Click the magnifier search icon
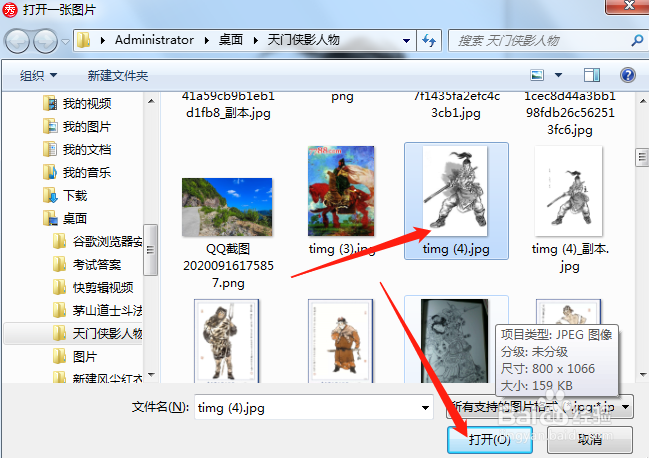 click(637, 41)
